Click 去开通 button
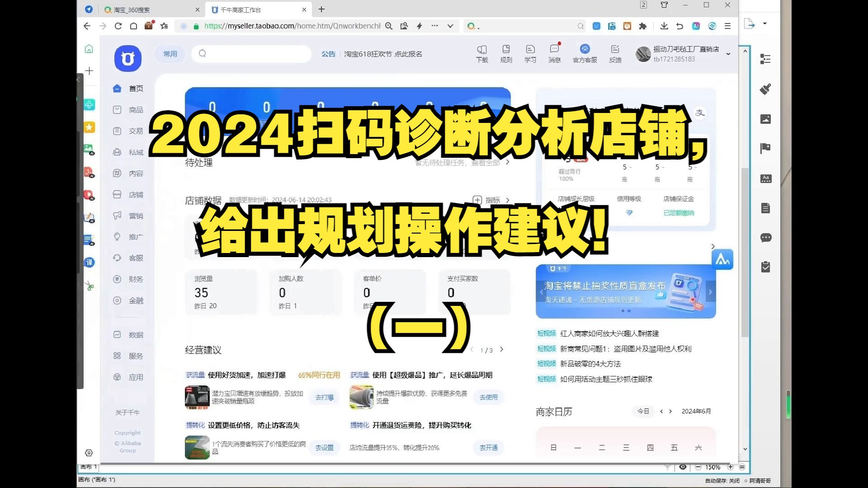Image resolution: width=868 pixels, height=488 pixels. coord(489,447)
